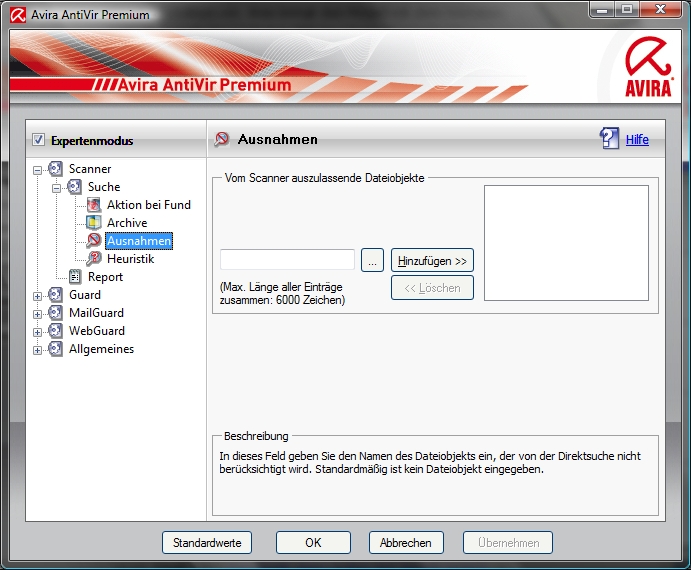Image resolution: width=691 pixels, height=570 pixels.
Task: Select Scanner in the tree
Action: pyautogui.click(x=90, y=169)
